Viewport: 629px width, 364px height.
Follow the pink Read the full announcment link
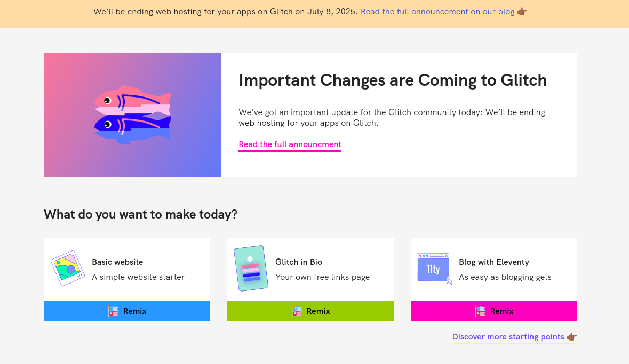290,145
